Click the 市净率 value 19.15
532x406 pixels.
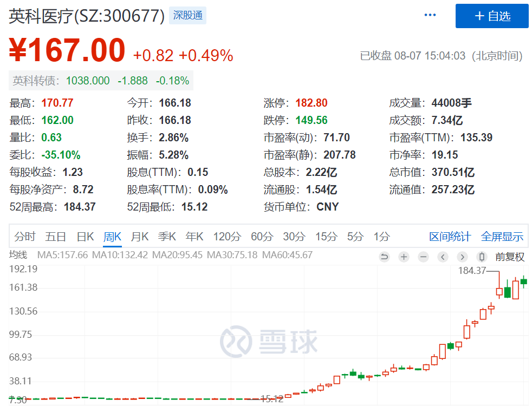point(445,155)
